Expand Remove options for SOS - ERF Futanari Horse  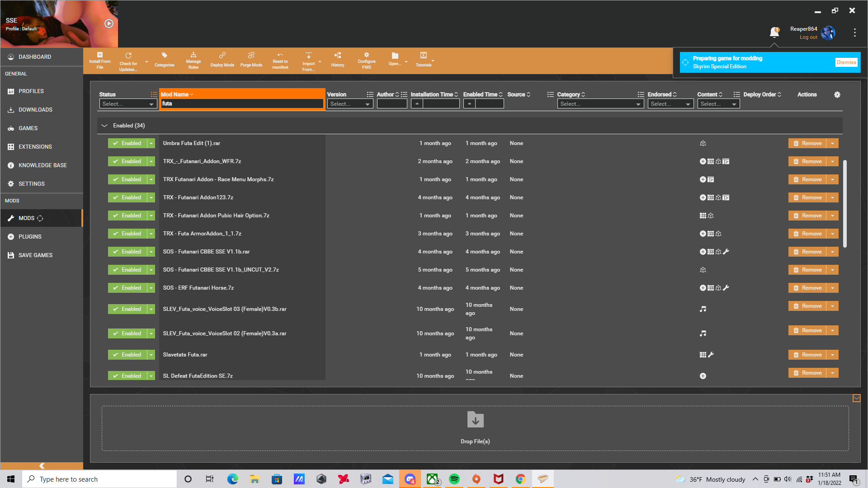(832, 288)
